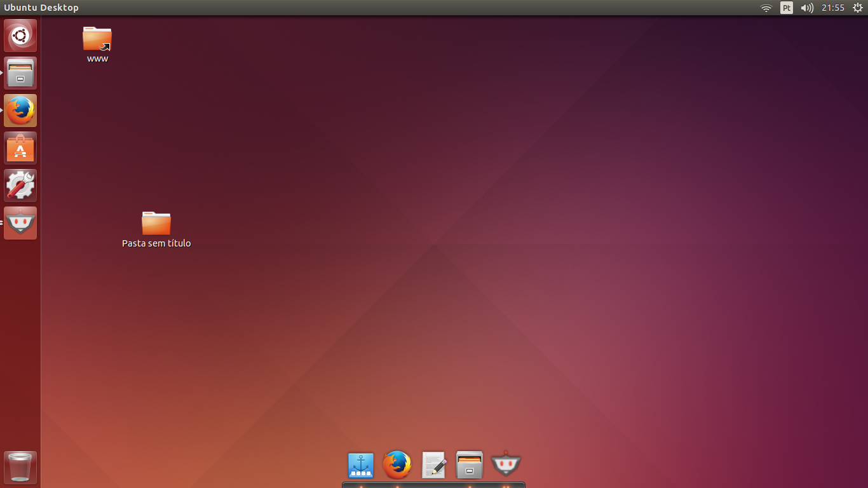Click the Ubuntu Desktop title in top panel
Viewport: 868px width, 488px height.
click(41, 8)
